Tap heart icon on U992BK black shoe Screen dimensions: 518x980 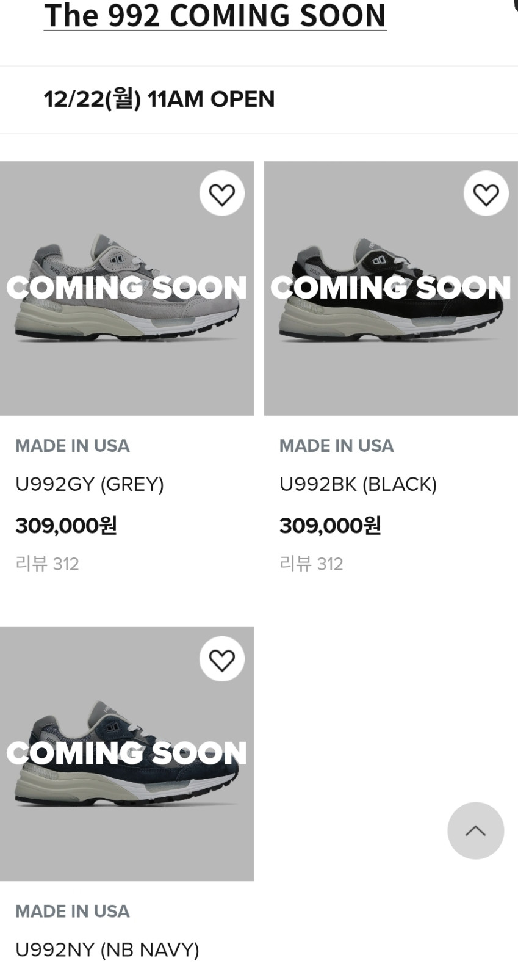coord(486,194)
